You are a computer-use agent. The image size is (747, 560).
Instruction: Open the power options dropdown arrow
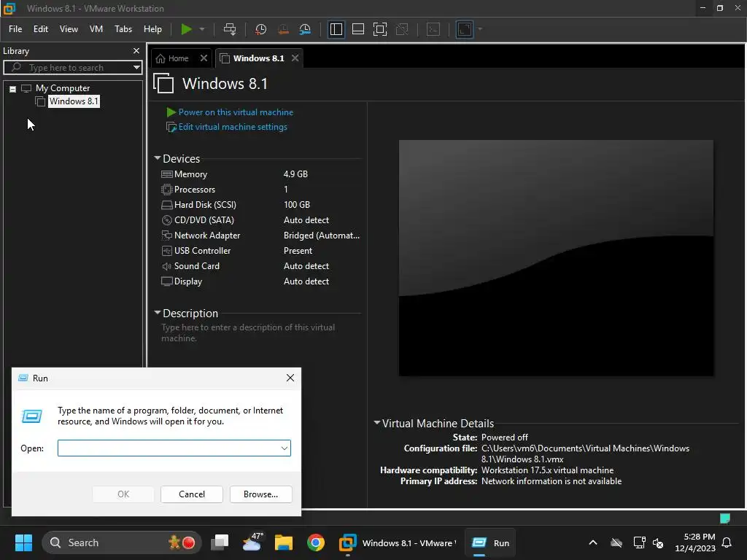(x=202, y=29)
